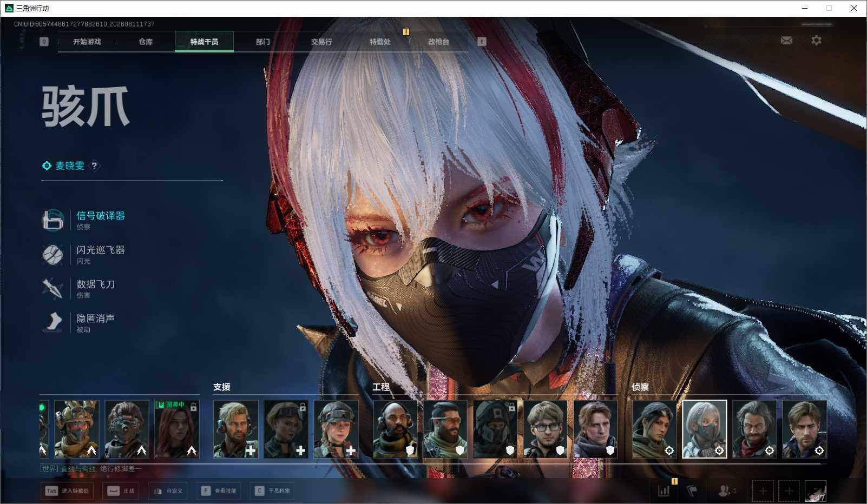Click the world chat message line
This screenshot has height=504, width=867.
(91, 468)
